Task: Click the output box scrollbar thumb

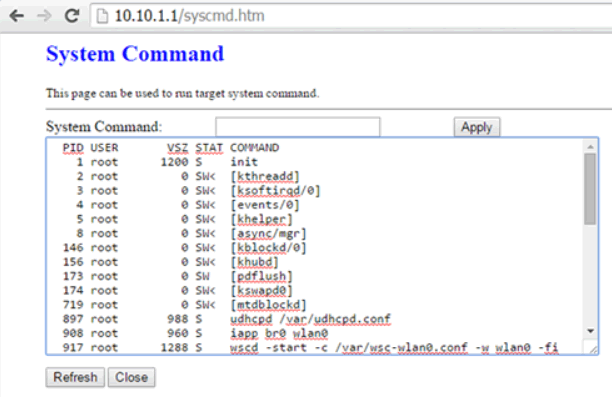Action: point(590,189)
